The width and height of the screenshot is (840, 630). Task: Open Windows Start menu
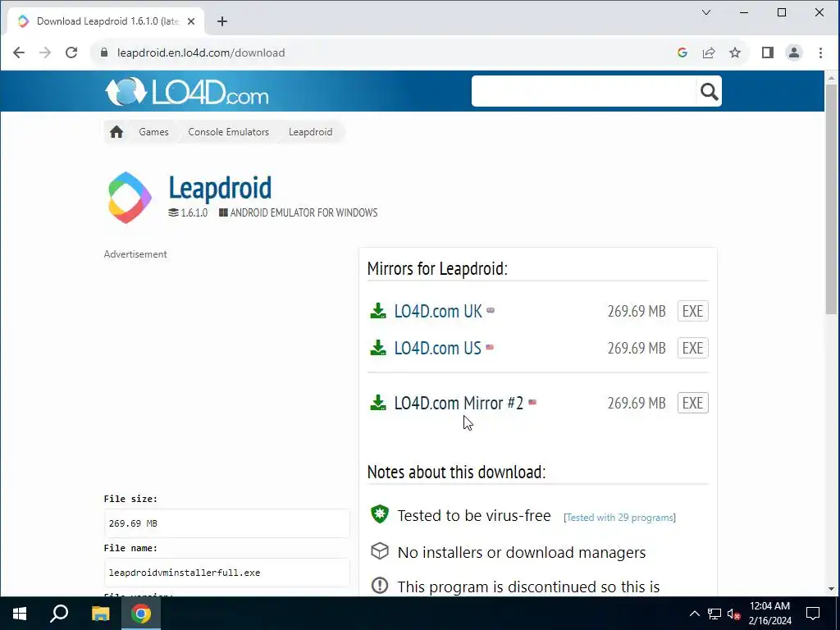(x=20, y=614)
